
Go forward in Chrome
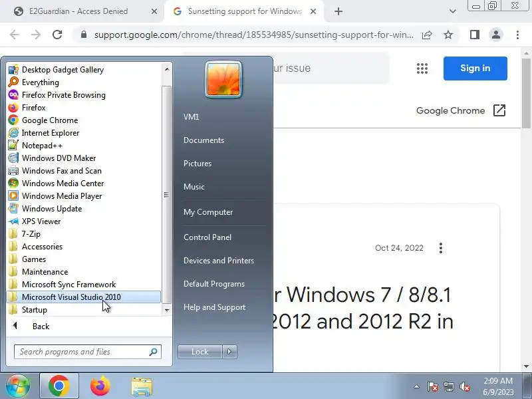click(36, 35)
